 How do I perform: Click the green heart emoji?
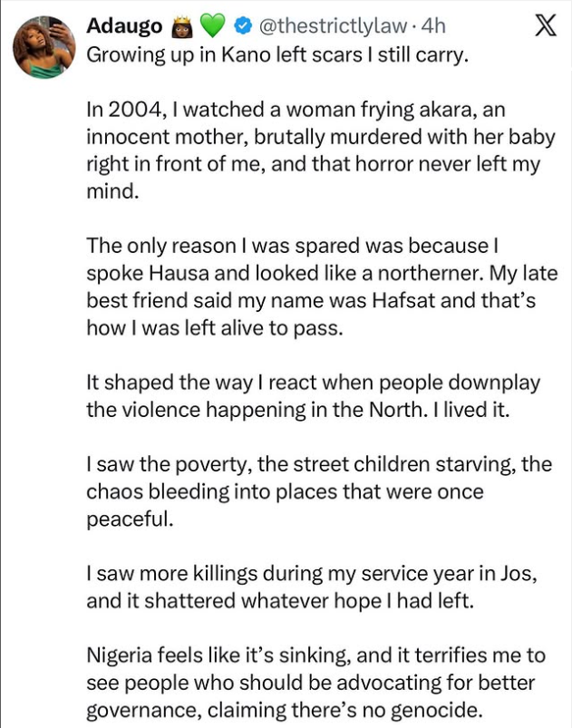[210, 27]
